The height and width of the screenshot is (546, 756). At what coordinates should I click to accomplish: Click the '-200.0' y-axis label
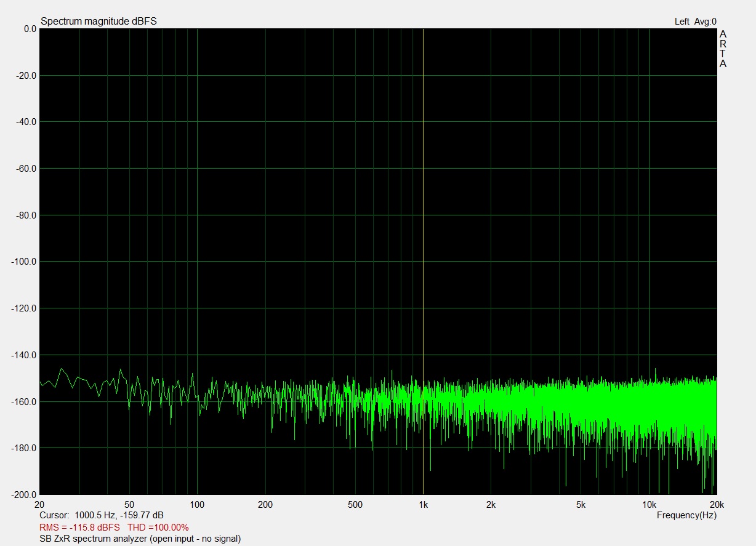tap(25, 494)
